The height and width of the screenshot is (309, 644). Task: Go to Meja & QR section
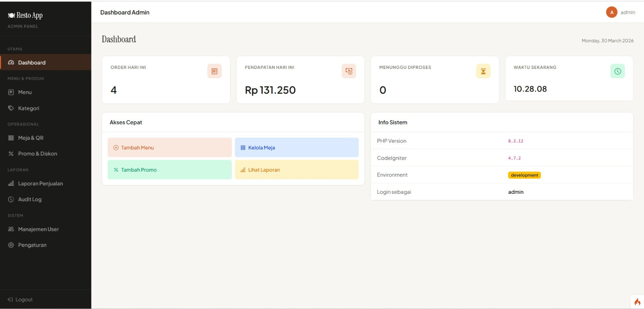(30, 138)
